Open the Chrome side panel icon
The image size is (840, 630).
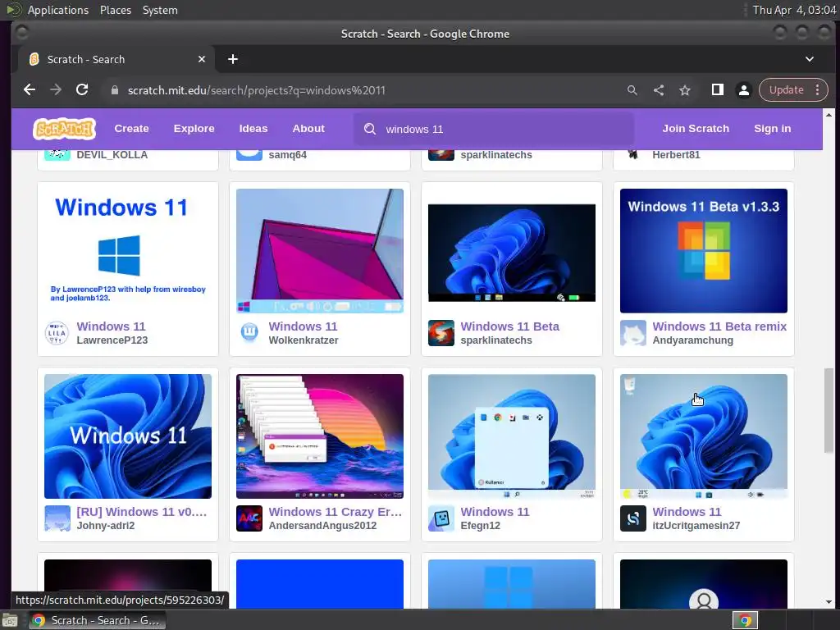pos(717,90)
